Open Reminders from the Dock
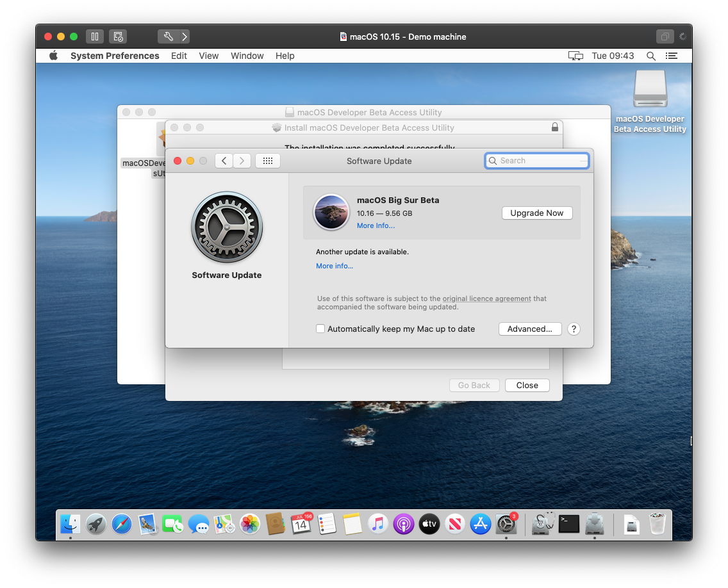Image resolution: width=728 pixels, height=588 pixels. [327, 525]
